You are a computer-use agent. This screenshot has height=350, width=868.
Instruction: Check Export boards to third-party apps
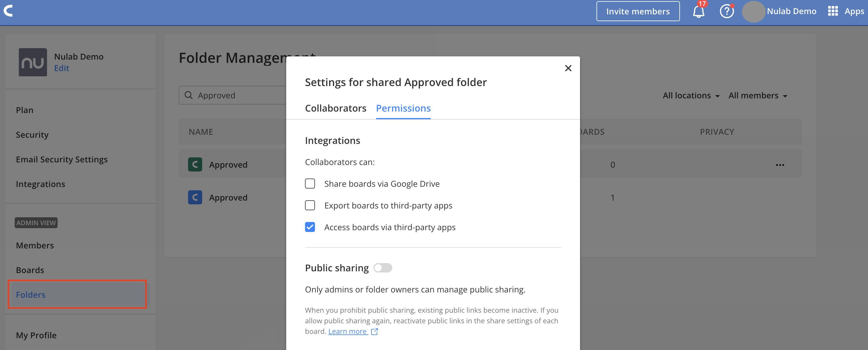[310, 206]
